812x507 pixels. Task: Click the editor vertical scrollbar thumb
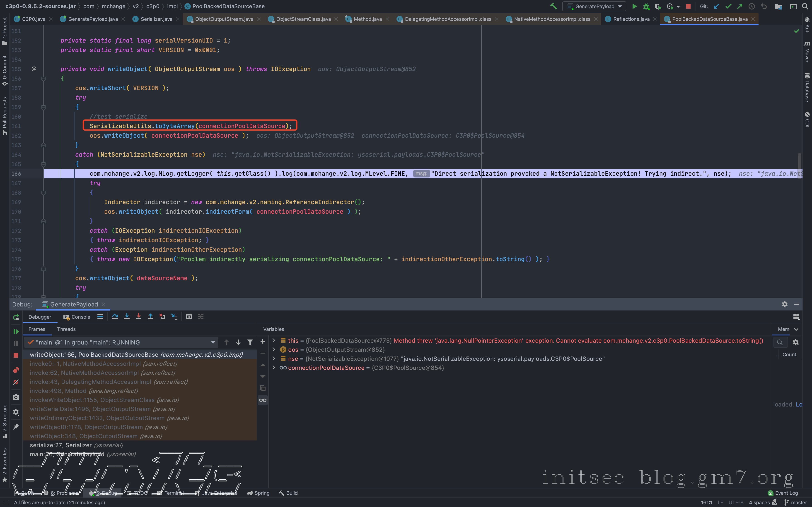pyautogui.click(x=800, y=166)
